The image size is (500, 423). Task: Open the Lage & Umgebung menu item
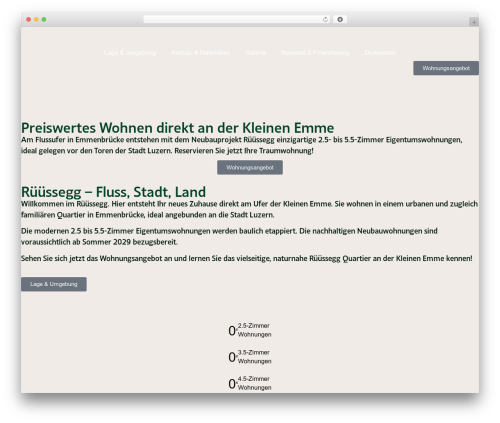click(130, 53)
